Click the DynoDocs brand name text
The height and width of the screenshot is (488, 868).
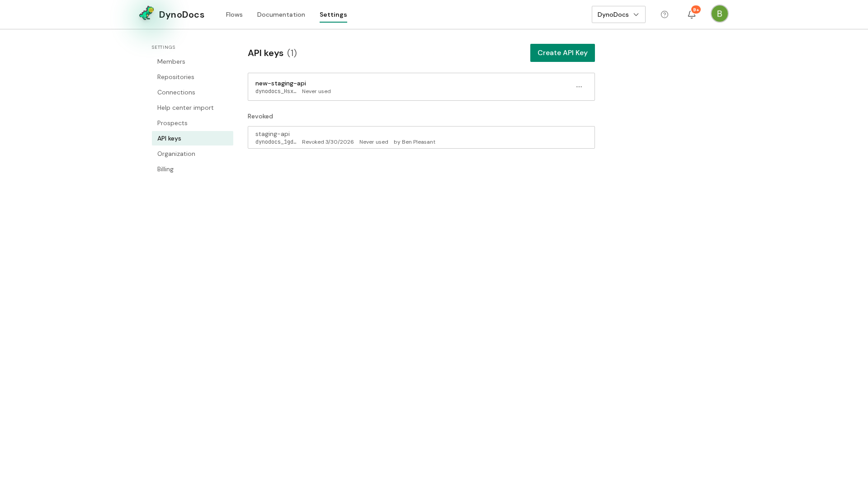(182, 14)
